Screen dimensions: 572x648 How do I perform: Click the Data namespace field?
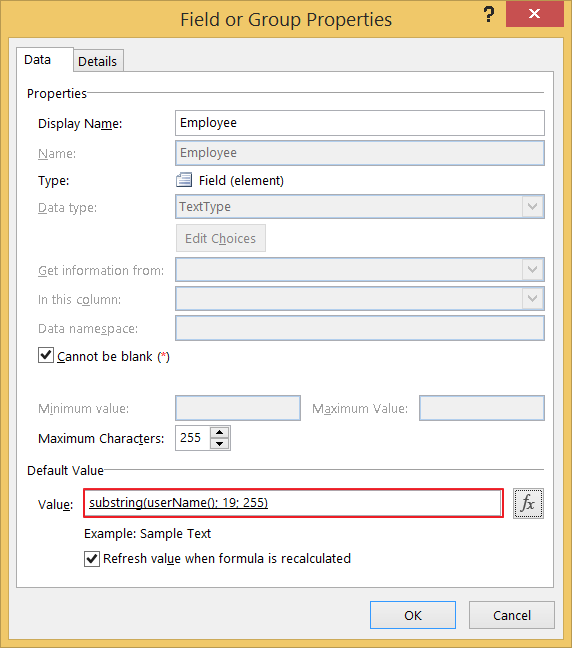pyautogui.click(x=360, y=328)
